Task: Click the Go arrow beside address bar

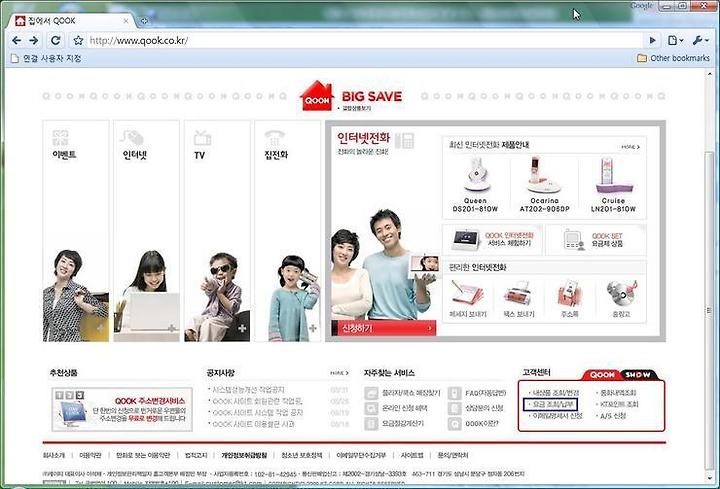Action: click(x=652, y=40)
